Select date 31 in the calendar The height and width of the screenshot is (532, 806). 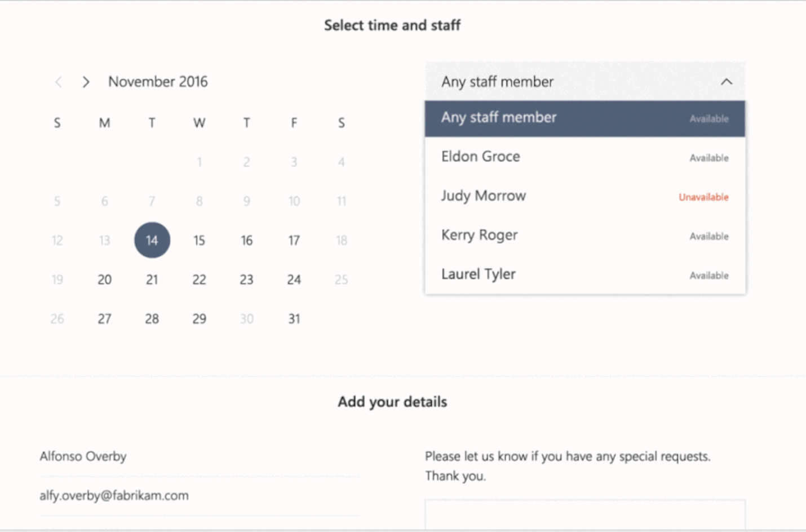(294, 319)
